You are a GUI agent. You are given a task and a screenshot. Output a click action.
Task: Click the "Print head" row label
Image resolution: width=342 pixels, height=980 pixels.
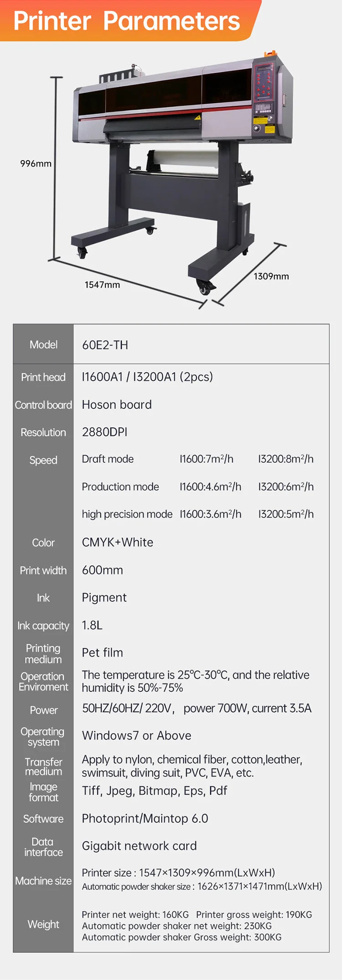(43, 377)
